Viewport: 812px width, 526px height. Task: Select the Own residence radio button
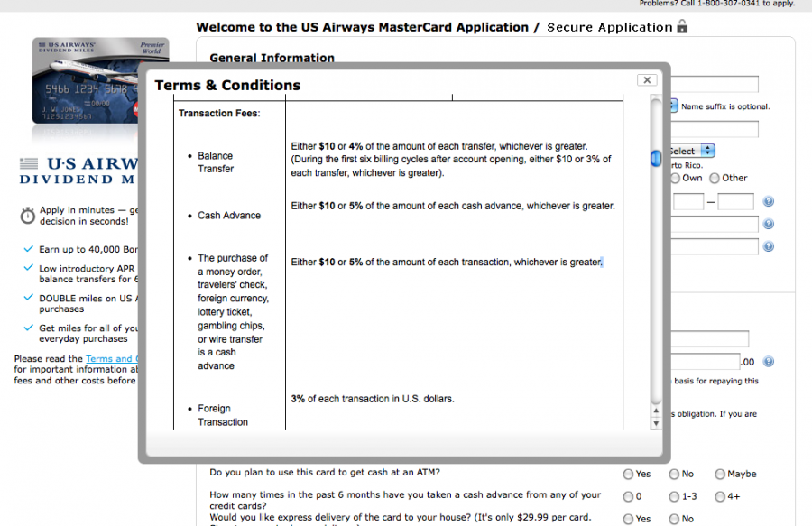pyautogui.click(x=675, y=178)
